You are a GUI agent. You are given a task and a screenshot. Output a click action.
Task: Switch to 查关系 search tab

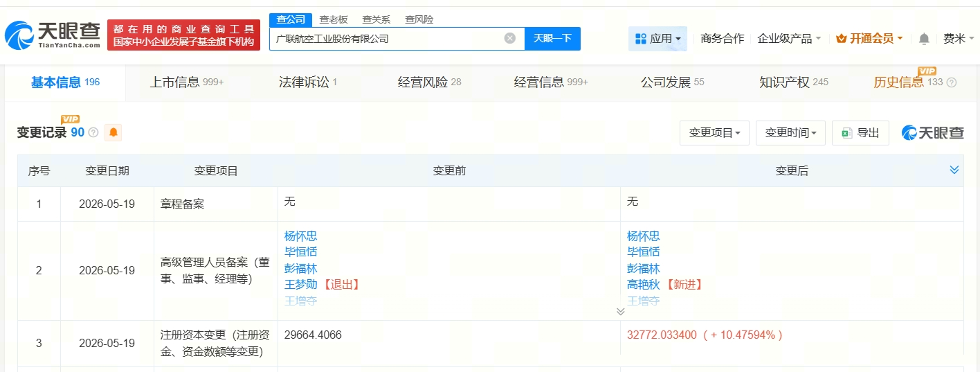pyautogui.click(x=376, y=19)
